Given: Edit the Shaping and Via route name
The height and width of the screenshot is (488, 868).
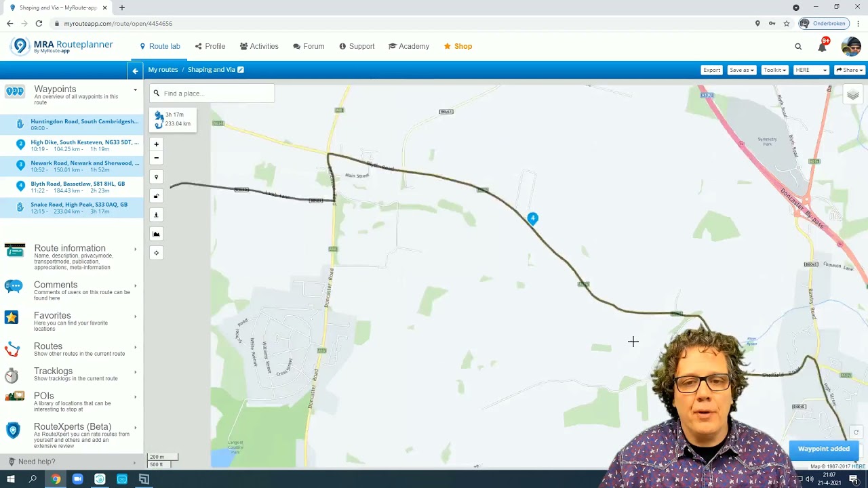Looking at the screenshot, I should click(x=241, y=70).
